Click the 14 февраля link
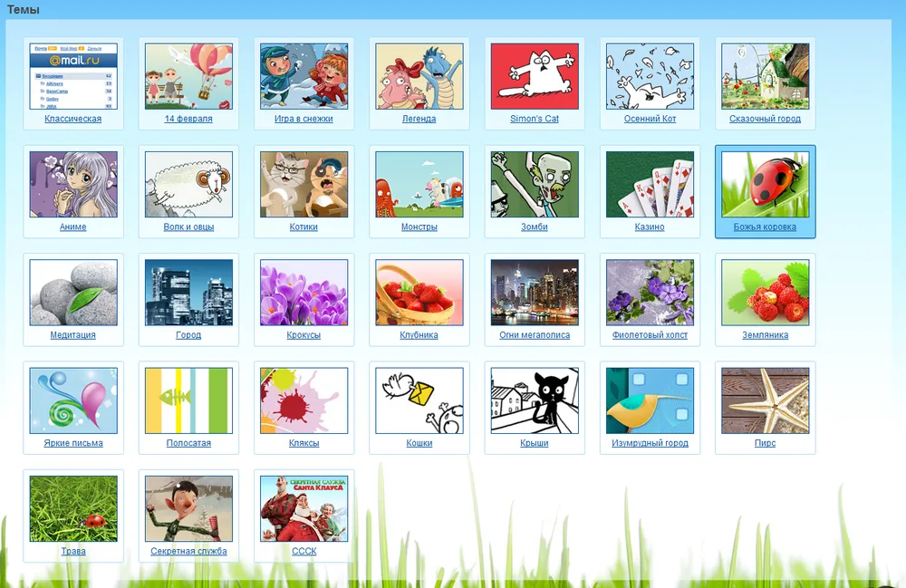 coord(188,119)
